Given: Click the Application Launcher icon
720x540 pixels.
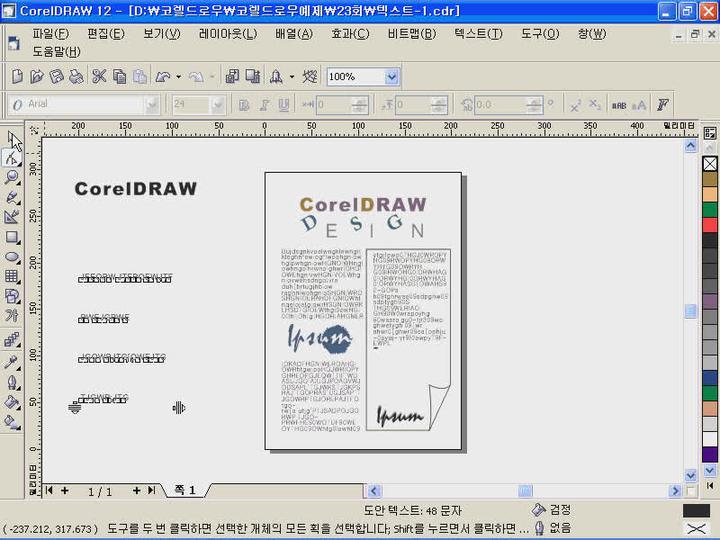Looking at the screenshot, I should pos(276,76).
